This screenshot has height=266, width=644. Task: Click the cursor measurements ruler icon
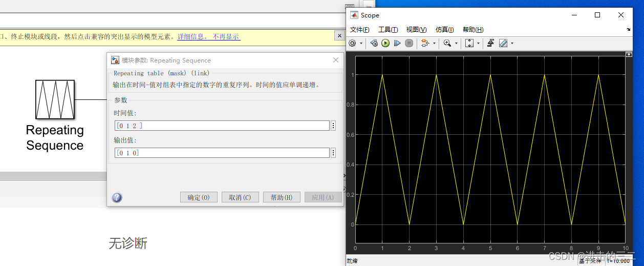point(503,44)
